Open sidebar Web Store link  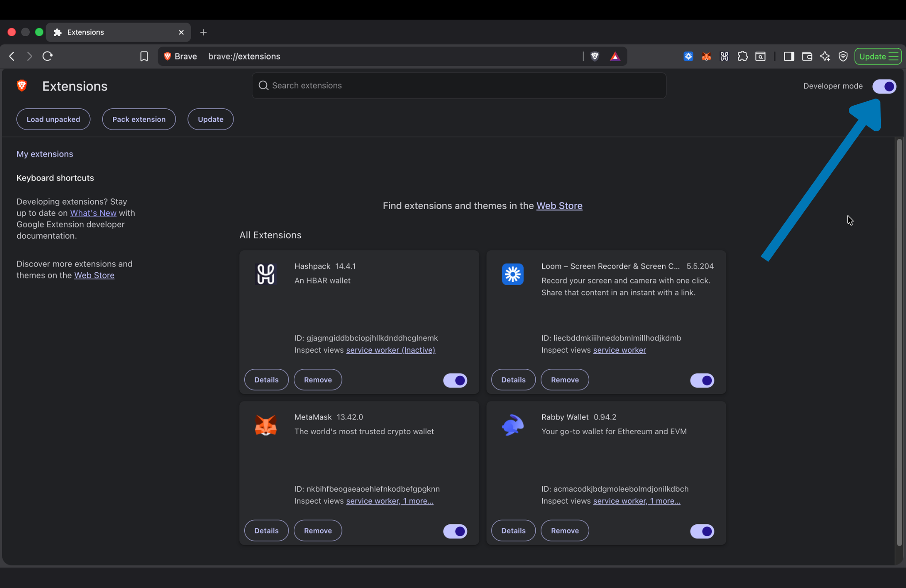click(94, 275)
